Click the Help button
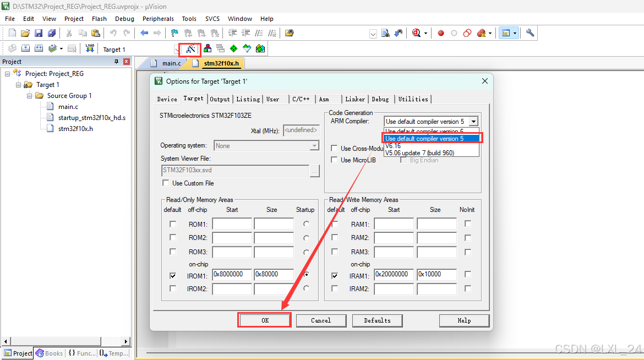Viewport: 644px width, 360px height. click(464, 320)
